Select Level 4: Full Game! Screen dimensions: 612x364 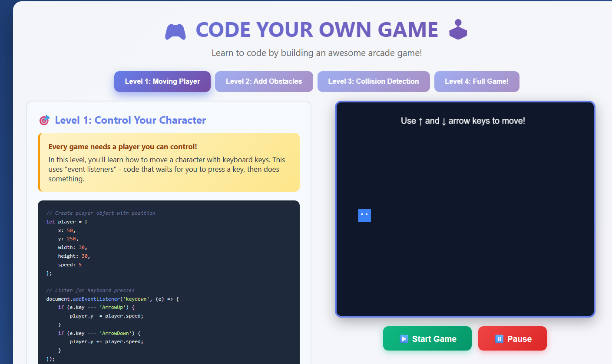(476, 81)
